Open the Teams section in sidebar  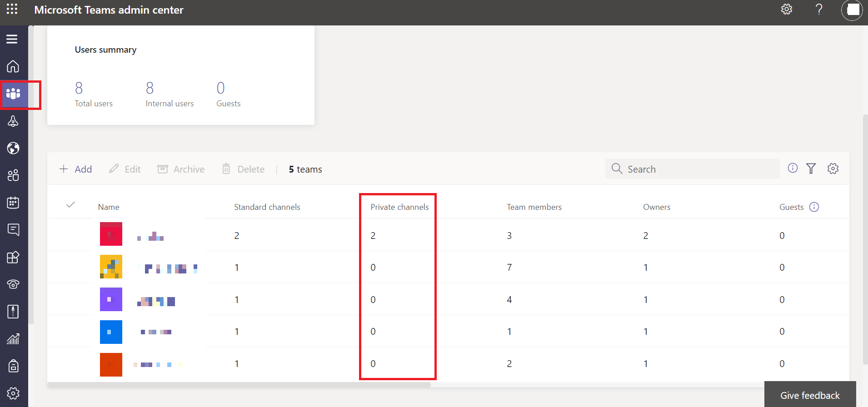[x=13, y=94]
